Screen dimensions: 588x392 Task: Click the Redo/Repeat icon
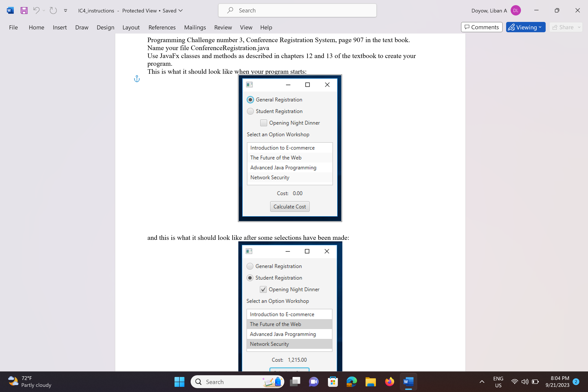coord(53,11)
